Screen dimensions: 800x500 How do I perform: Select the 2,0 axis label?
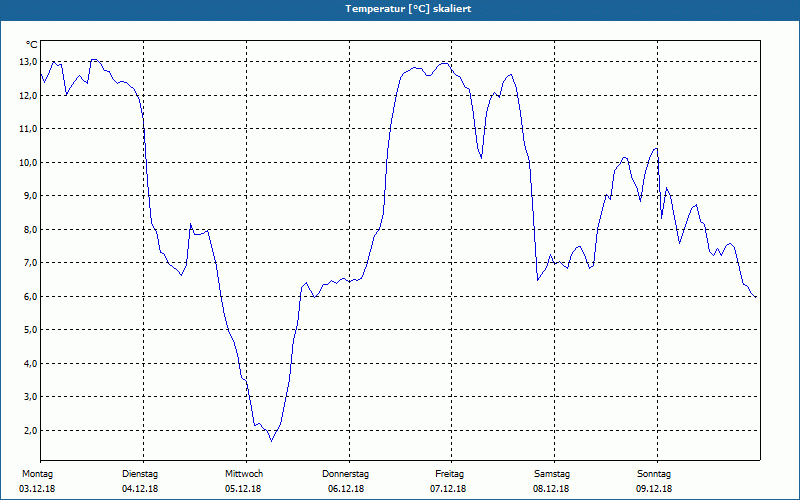point(30,430)
